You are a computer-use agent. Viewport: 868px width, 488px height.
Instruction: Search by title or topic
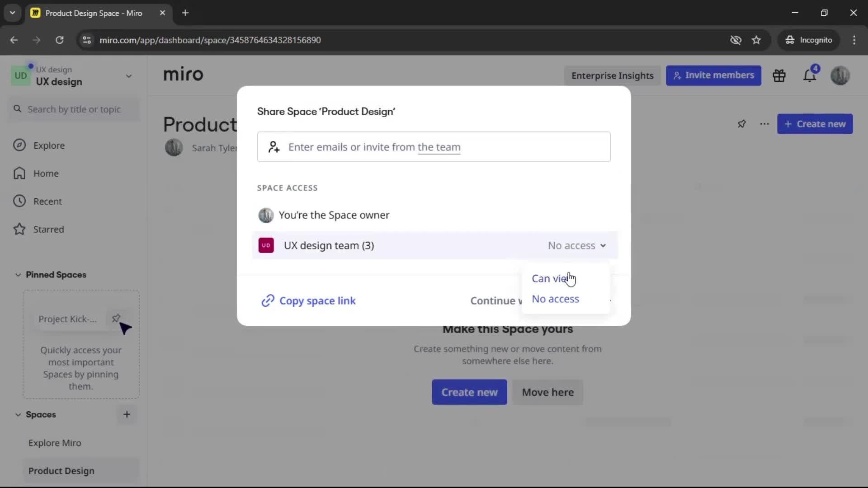[x=74, y=109]
